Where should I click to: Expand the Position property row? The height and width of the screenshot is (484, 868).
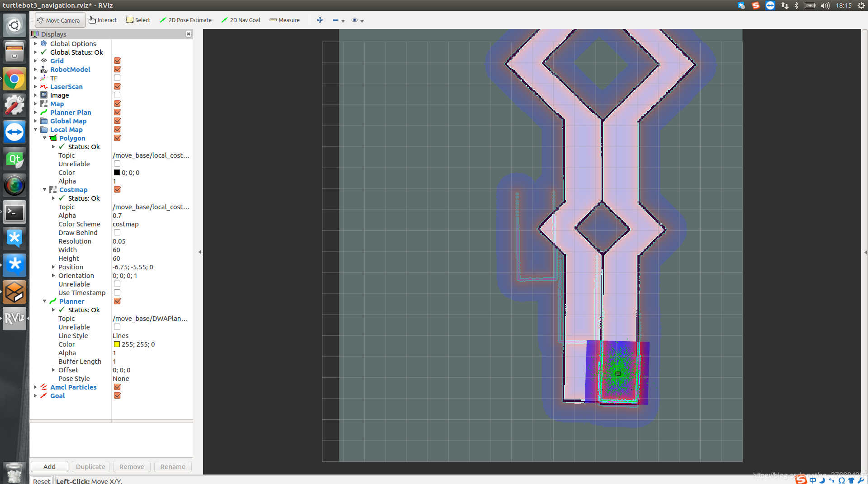click(x=53, y=267)
